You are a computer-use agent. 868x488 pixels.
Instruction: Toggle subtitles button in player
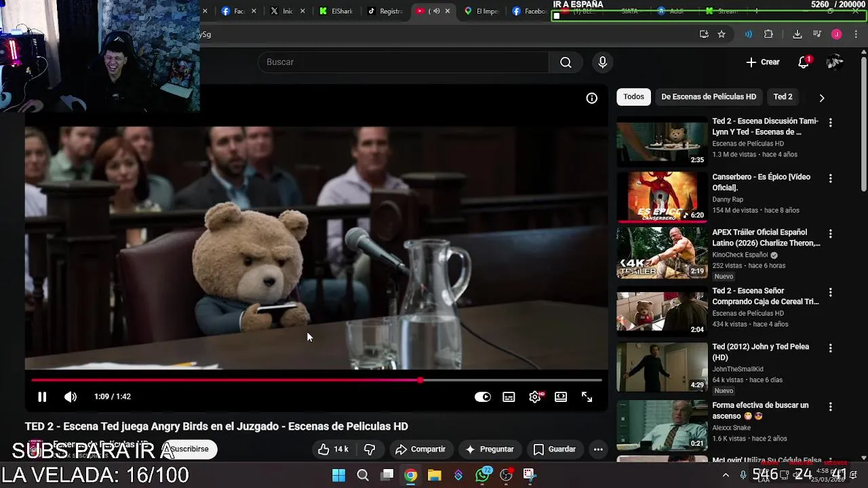(x=509, y=397)
